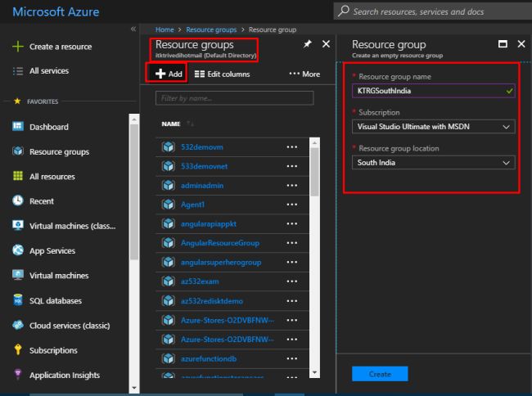532x396 pixels.
Task: Click the cube icon next to angularsuperherogroup
Action: 169,262
